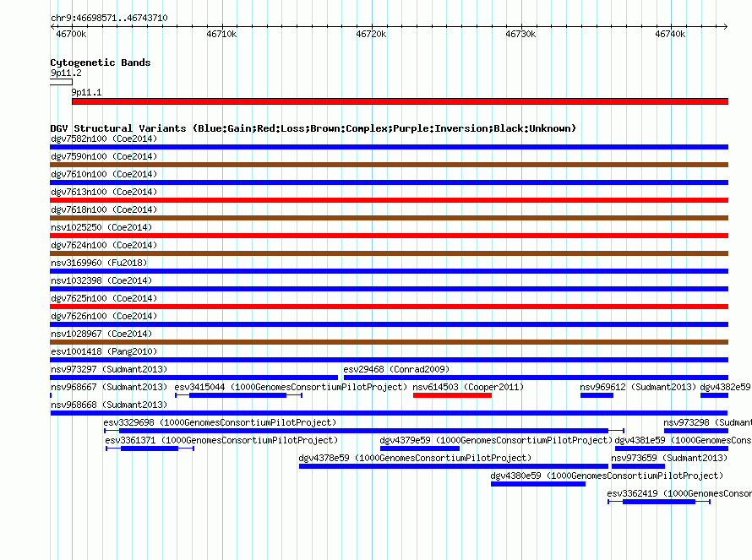Open variant nsv969612 (Sudmant2013) label
This screenshot has height=560, width=752.
tap(638, 387)
